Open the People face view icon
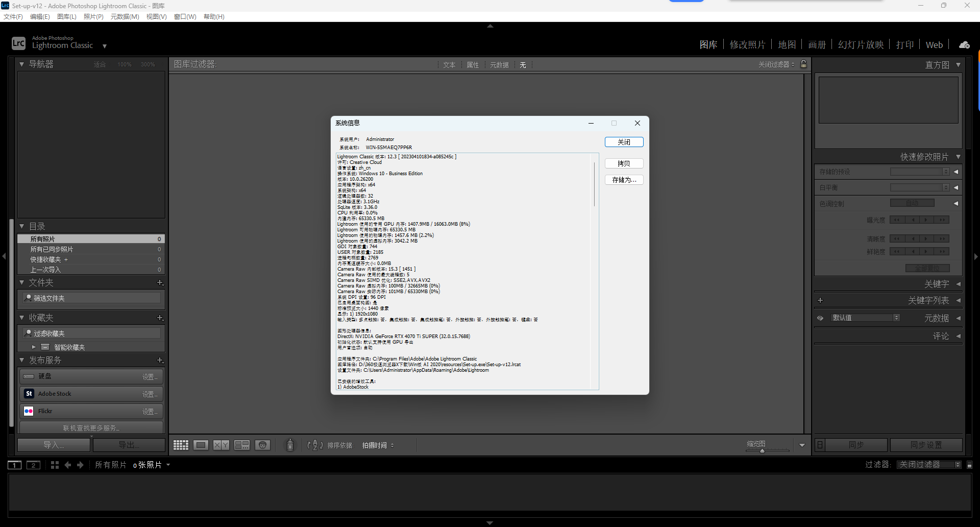Viewport: 980px width, 527px height. point(262,445)
